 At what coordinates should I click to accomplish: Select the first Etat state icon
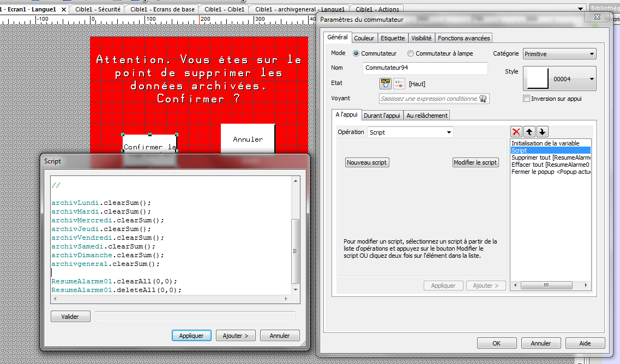tap(385, 83)
